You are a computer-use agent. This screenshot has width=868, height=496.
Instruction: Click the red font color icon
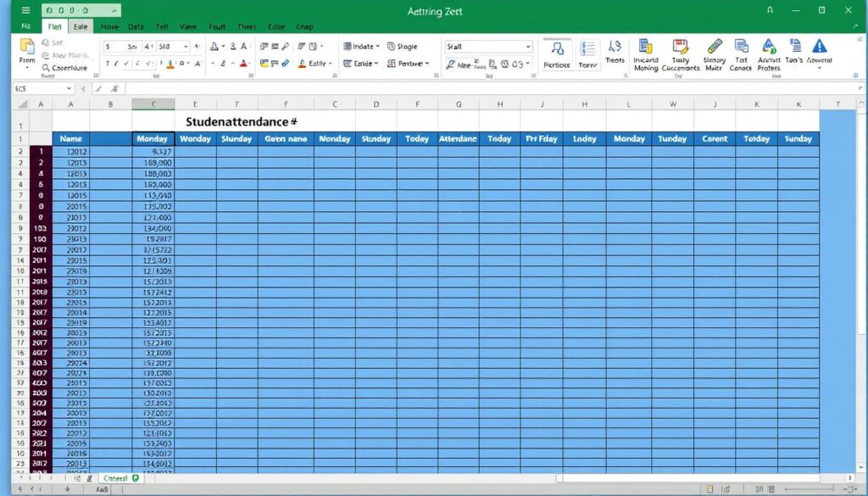click(243, 64)
